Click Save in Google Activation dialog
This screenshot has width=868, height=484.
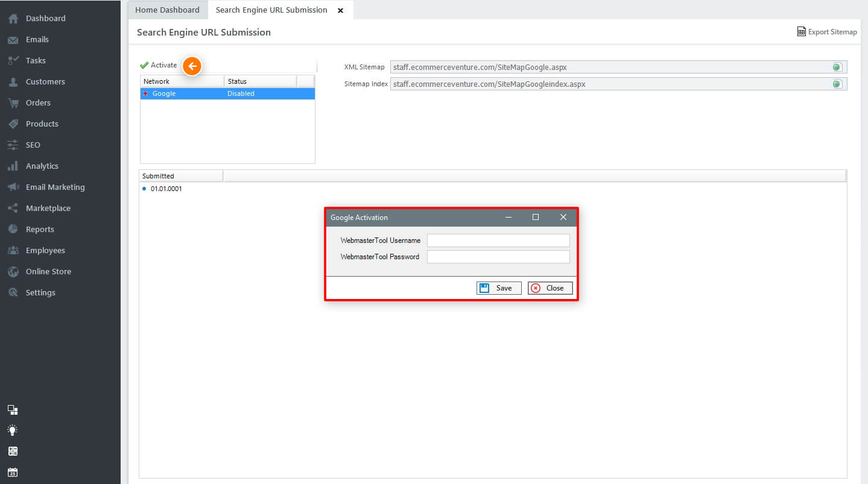(499, 288)
